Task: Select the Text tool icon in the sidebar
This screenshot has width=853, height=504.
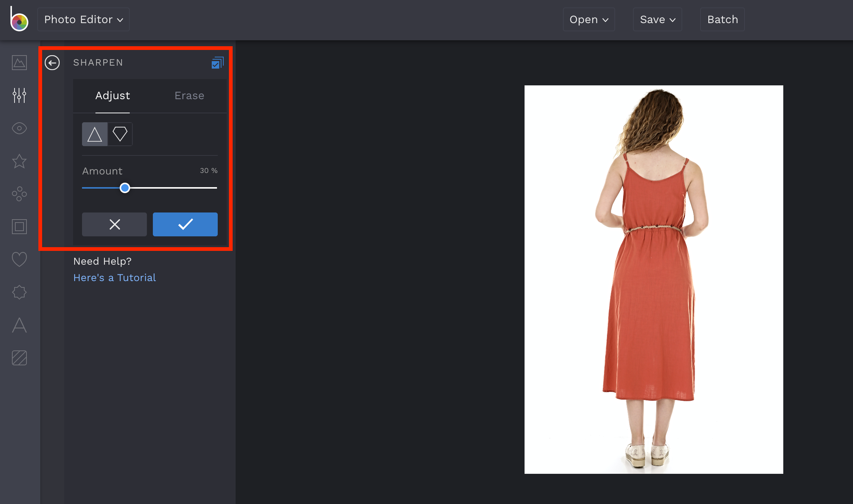Action: [x=19, y=325]
